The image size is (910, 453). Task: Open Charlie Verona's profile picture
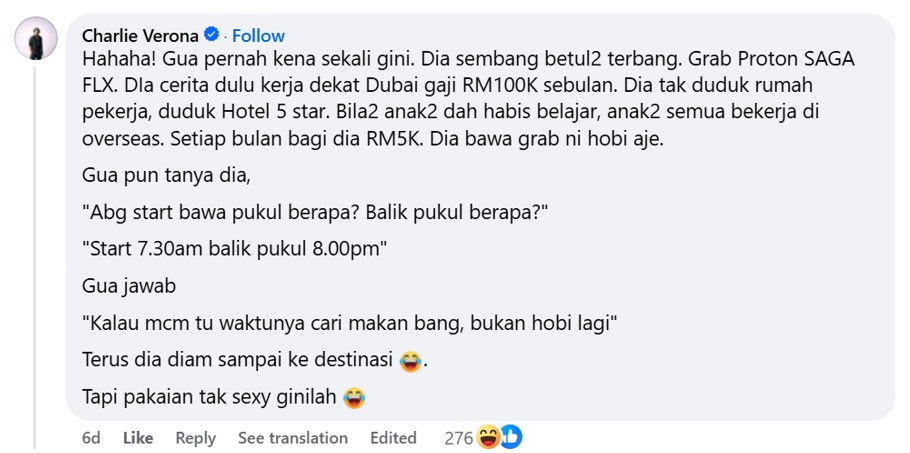[36, 38]
